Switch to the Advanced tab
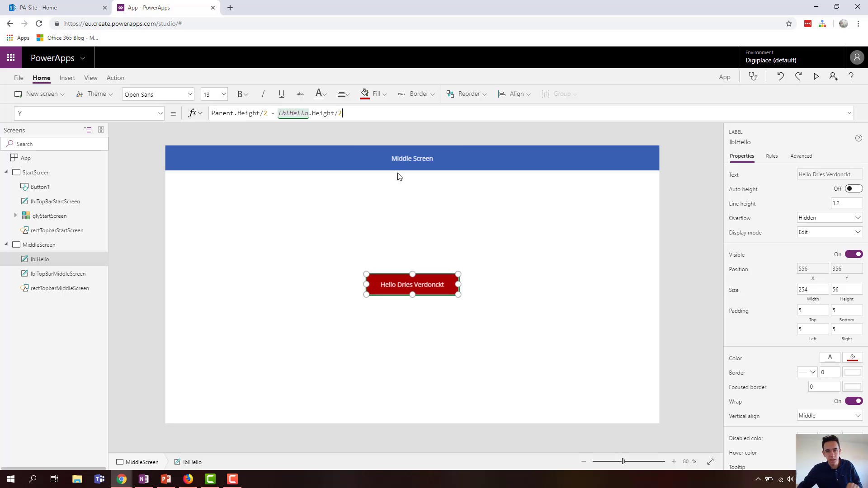 [x=801, y=156]
